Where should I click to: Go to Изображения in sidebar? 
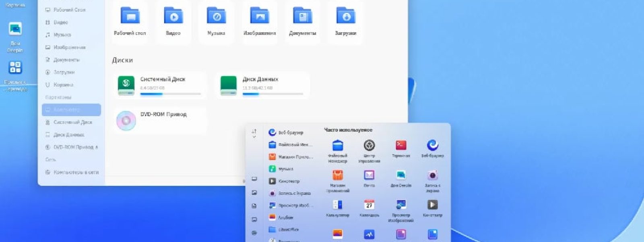click(x=71, y=47)
